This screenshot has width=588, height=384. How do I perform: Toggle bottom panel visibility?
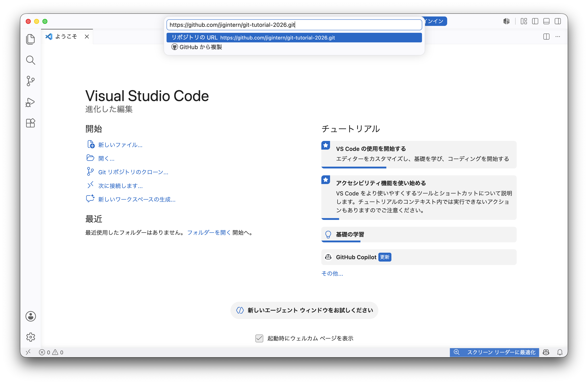click(546, 21)
